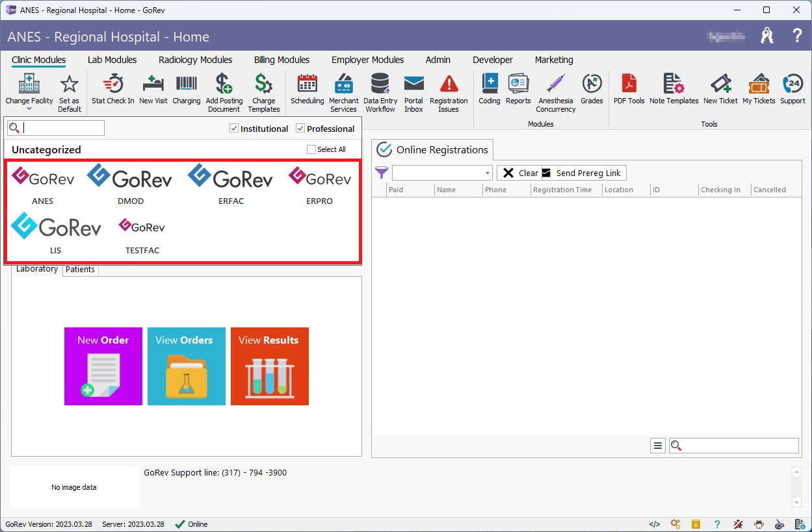Select the Patients tab

[x=81, y=270]
